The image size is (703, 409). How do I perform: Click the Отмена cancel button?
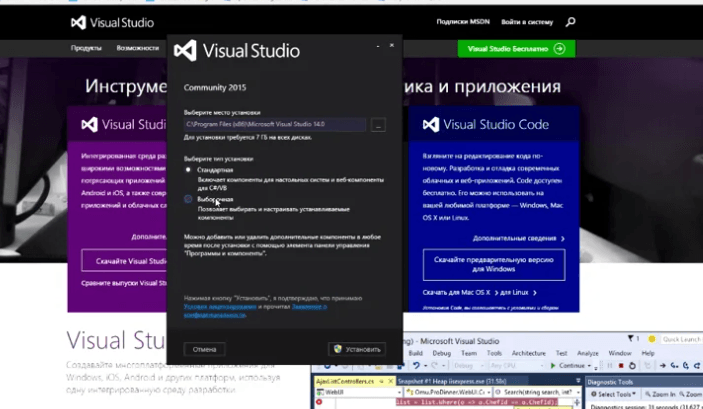(x=204, y=349)
